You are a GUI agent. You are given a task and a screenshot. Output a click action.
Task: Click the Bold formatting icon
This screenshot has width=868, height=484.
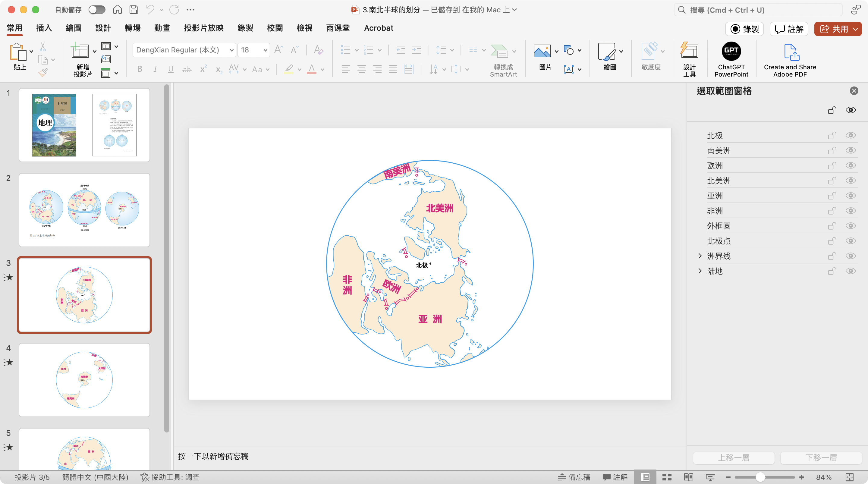[140, 69]
